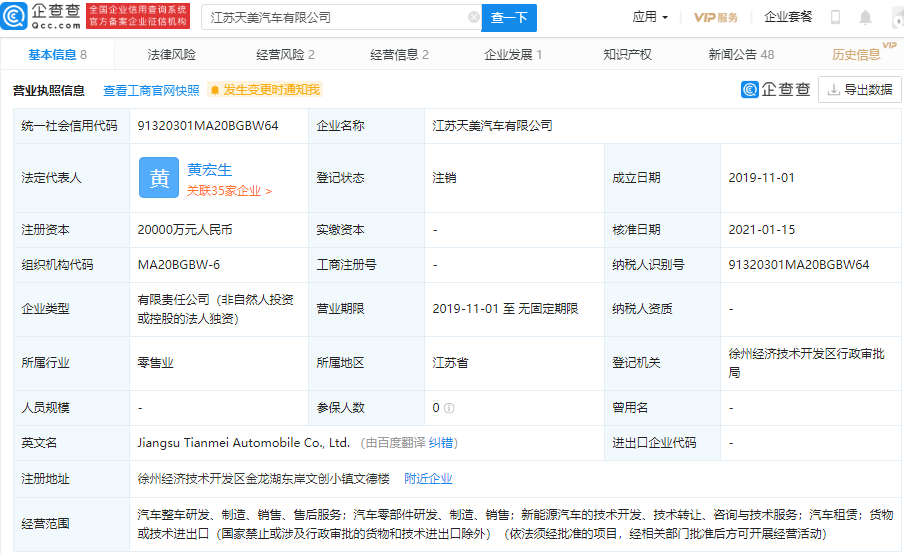Expand 关联35家企业 related companies
This screenshot has height=554, width=904.
point(229,190)
